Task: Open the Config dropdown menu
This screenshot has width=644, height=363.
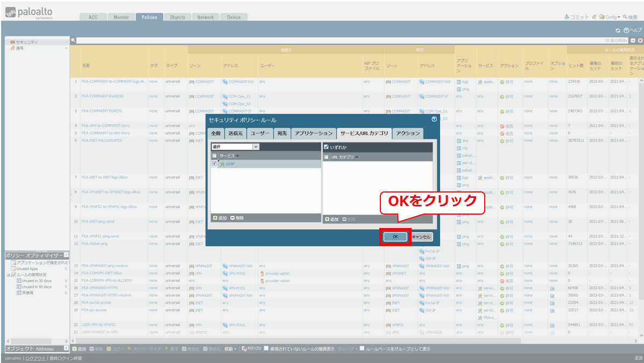Action: point(610,17)
